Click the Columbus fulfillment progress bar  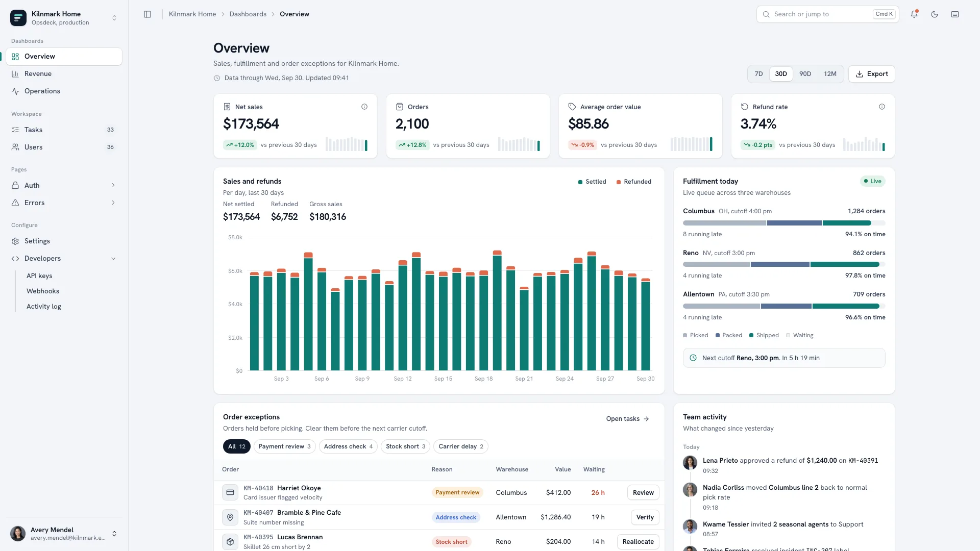784,223
